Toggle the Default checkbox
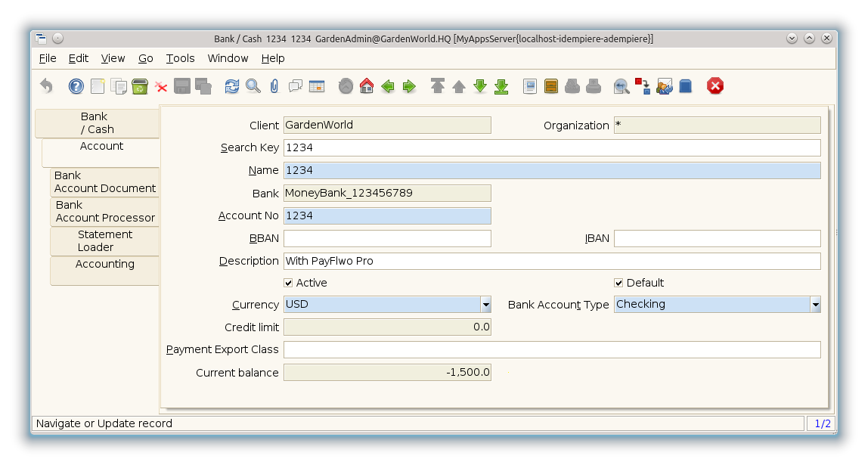Viewport: 868px width, 465px height. (x=618, y=283)
